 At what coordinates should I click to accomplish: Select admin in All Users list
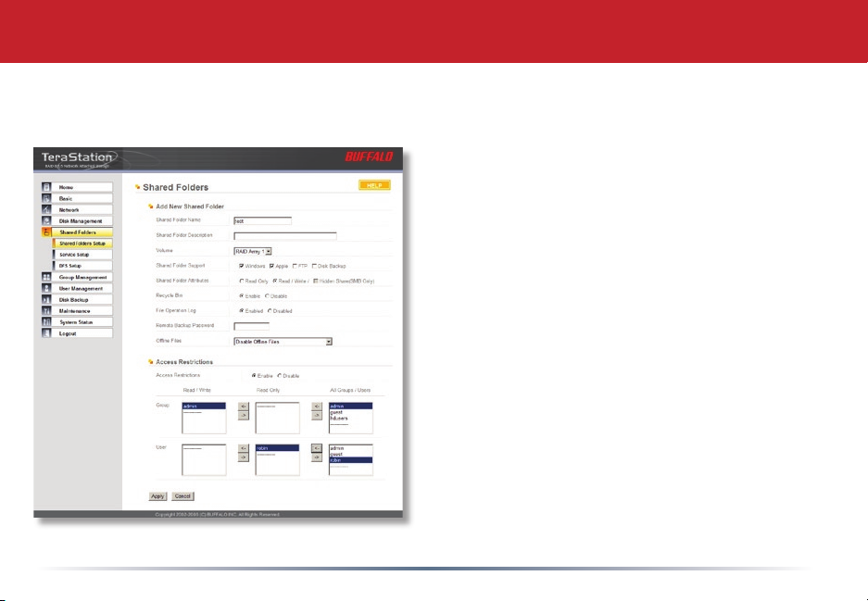click(x=350, y=448)
